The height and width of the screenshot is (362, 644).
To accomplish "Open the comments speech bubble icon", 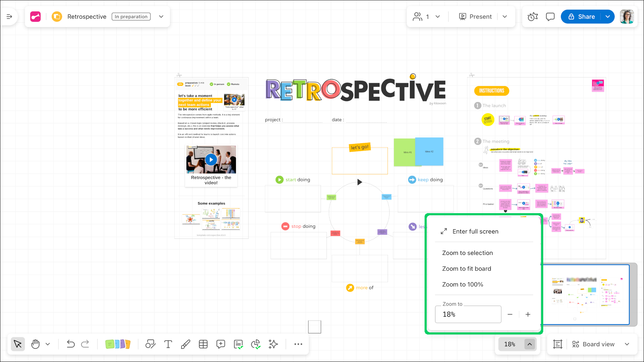I will click(550, 17).
